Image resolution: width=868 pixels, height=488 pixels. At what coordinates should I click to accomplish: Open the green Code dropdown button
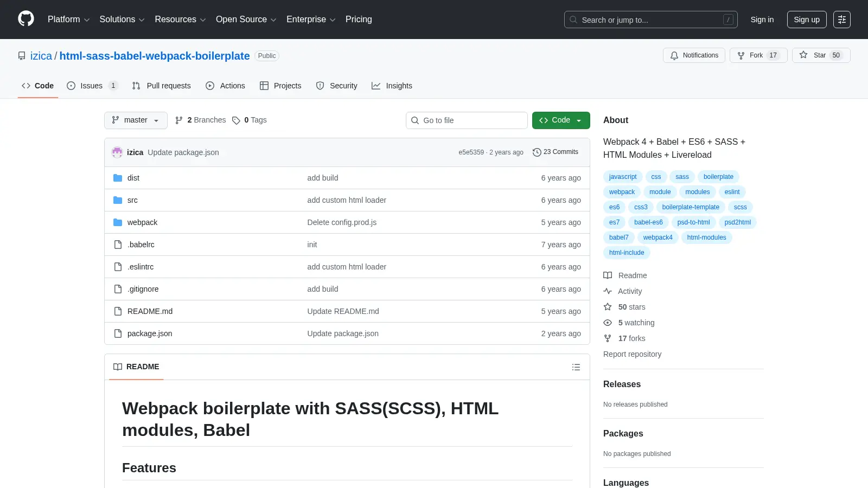click(x=561, y=120)
